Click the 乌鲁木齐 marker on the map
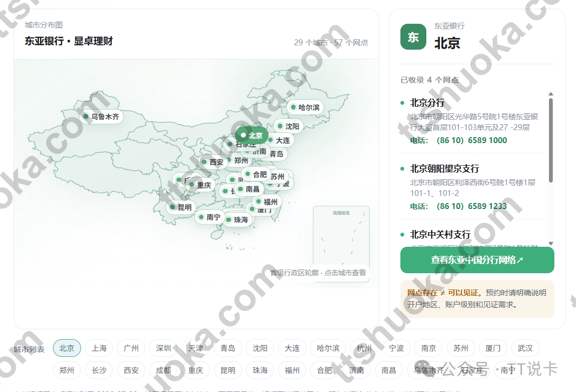The image size is (576, 392). click(x=102, y=117)
